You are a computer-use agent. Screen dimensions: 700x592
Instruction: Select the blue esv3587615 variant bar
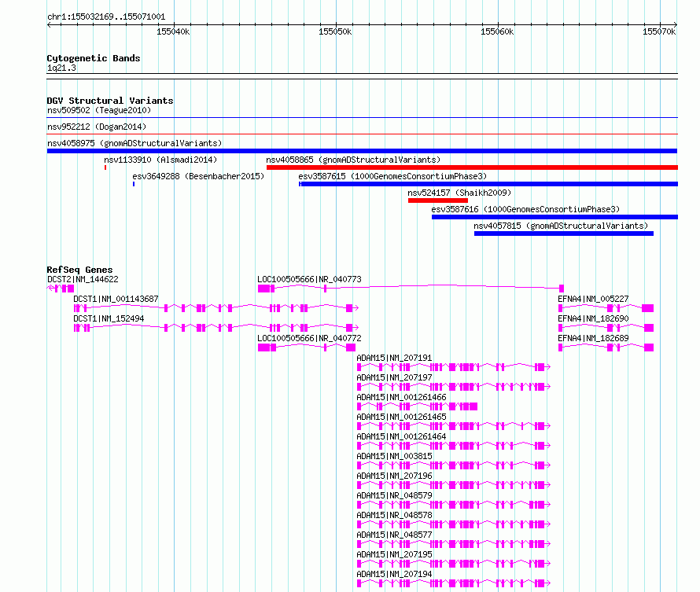point(488,184)
